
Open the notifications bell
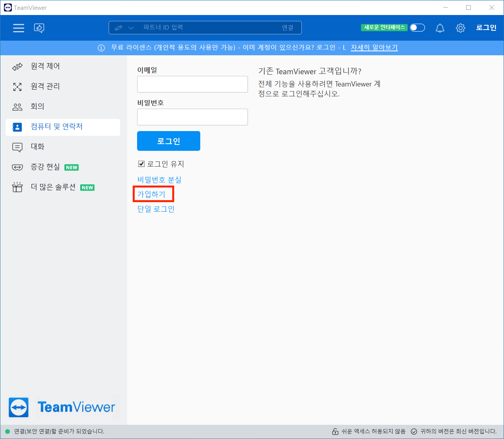coord(440,28)
